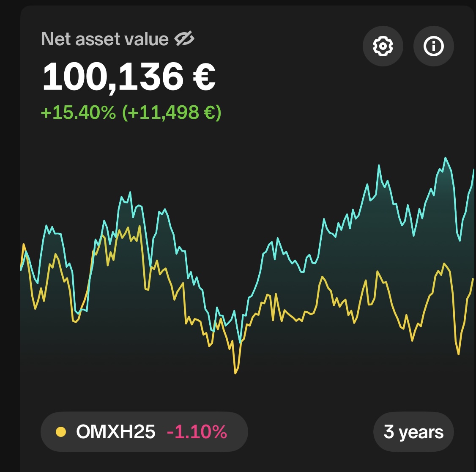The image size is (476, 472).
Task: Click the euro sign in total value
Action: 204,77
